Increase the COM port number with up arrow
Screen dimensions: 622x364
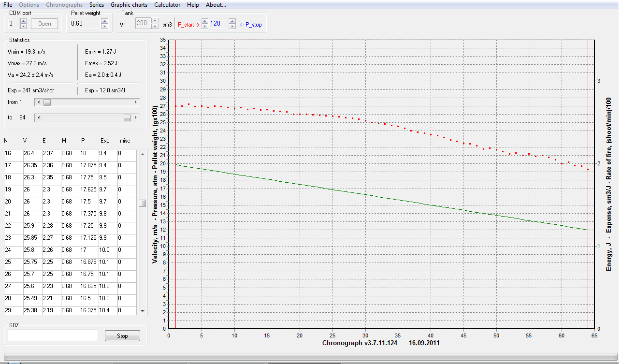click(23, 21)
